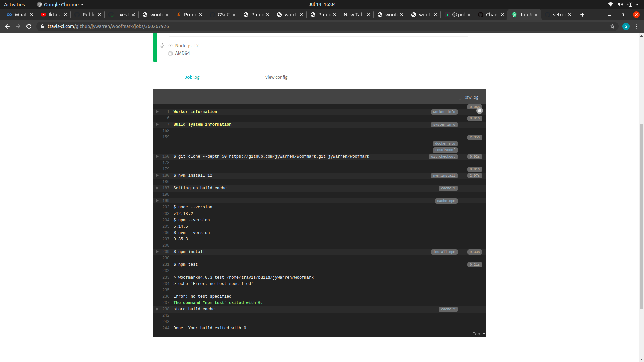Open a new browser tab
The width and height of the screenshot is (644, 362).
click(x=582, y=15)
